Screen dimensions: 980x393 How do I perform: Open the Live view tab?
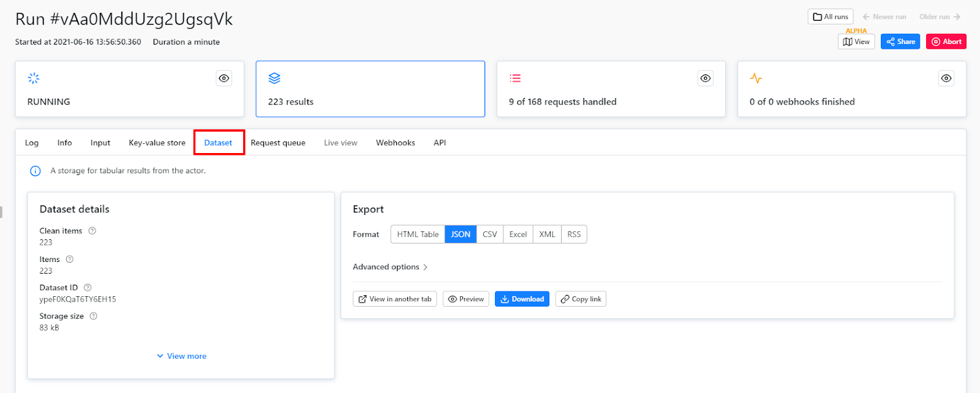click(341, 143)
